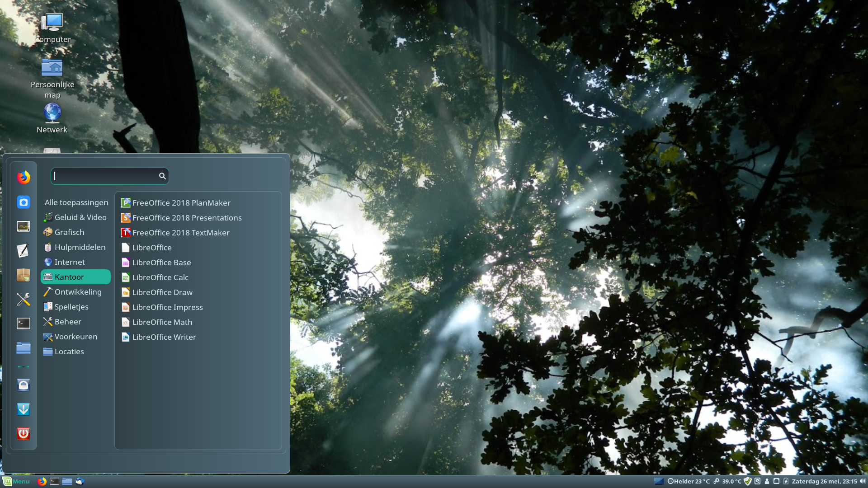The height and width of the screenshot is (488, 868).
Task: Open the calendar from Zaterdag 26 mei clock
Action: point(824,481)
